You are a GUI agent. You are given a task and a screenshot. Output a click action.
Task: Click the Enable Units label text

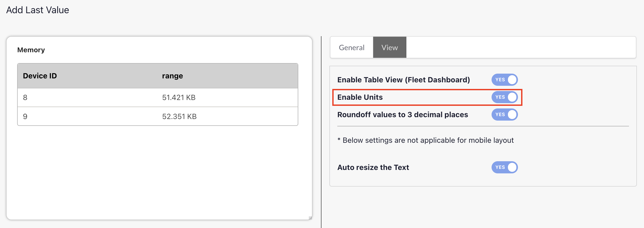pyautogui.click(x=360, y=97)
